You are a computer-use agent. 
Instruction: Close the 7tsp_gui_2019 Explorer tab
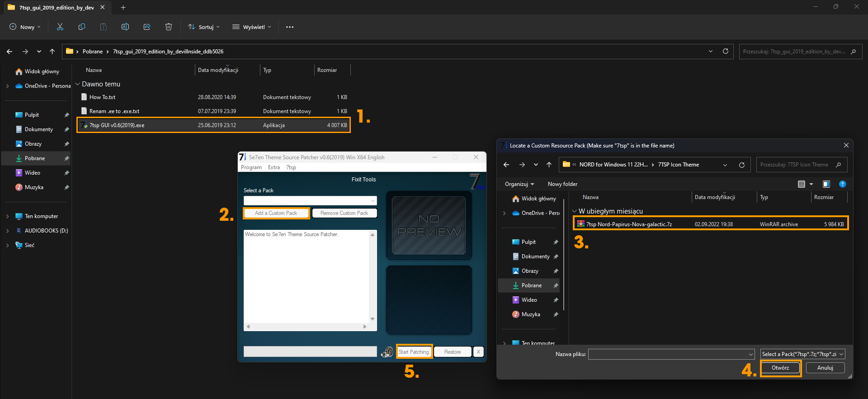[x=103, y=7]
